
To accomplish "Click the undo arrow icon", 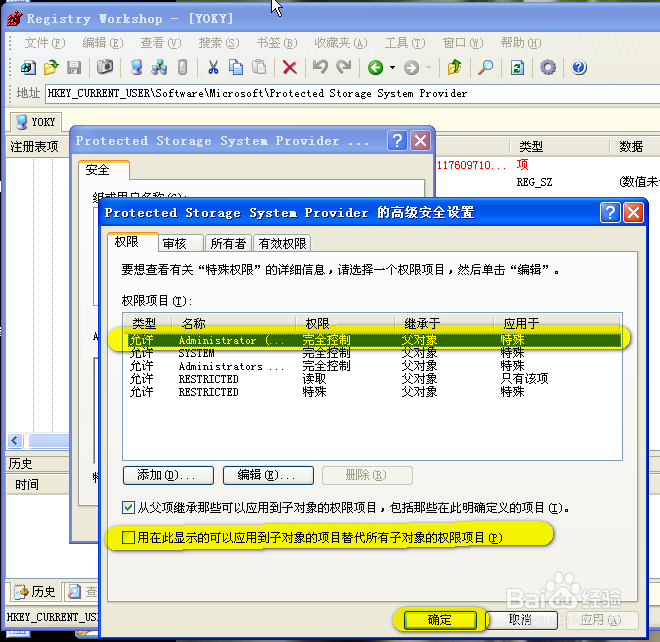I will click(320, 67).
